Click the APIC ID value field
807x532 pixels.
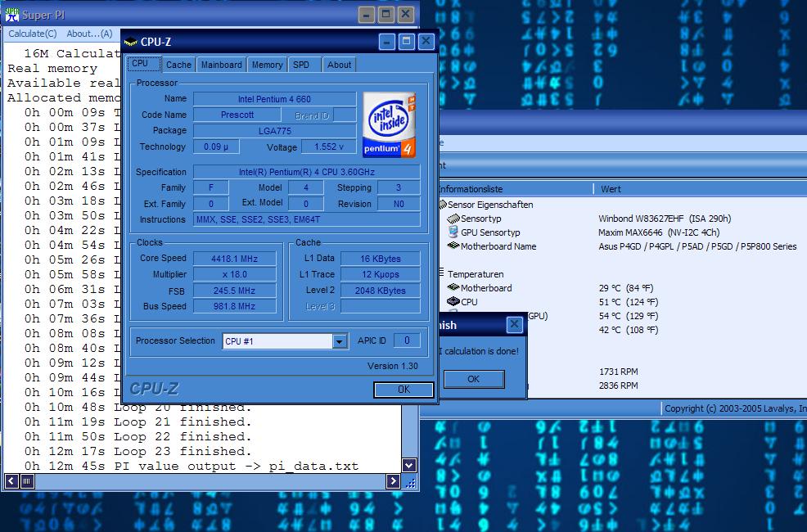[x=407, y=340]
